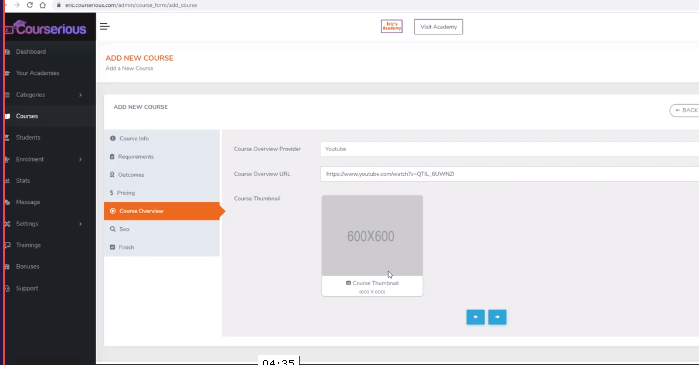Open Settings in the sidebar

27,224
